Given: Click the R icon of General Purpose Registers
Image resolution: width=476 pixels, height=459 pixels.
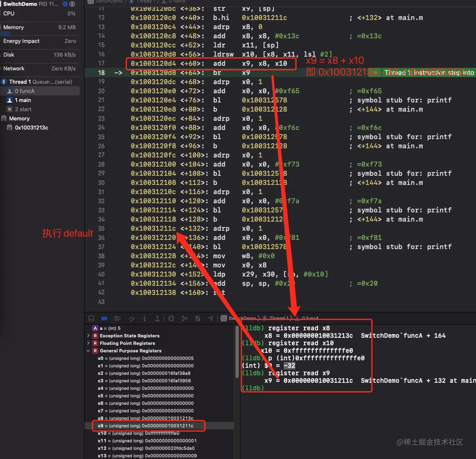Looking at the screenshot, I should tap(95, 351).
